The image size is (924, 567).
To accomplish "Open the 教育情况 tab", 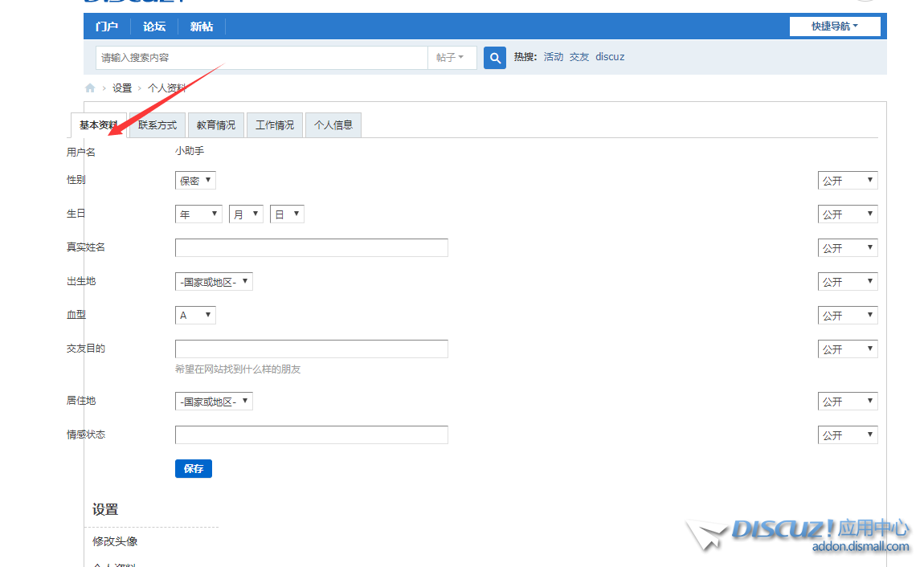I will 216,125.
